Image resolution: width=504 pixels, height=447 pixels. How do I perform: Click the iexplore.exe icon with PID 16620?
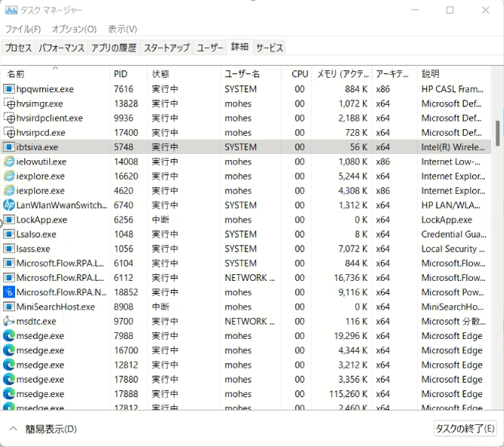(x=9, y=176)
